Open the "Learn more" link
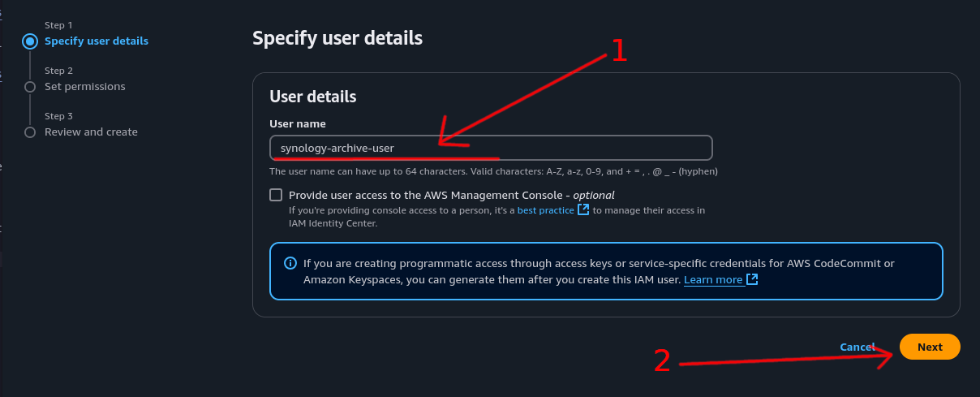The height and width of the screenshot is (397, 980). [713, 280]
